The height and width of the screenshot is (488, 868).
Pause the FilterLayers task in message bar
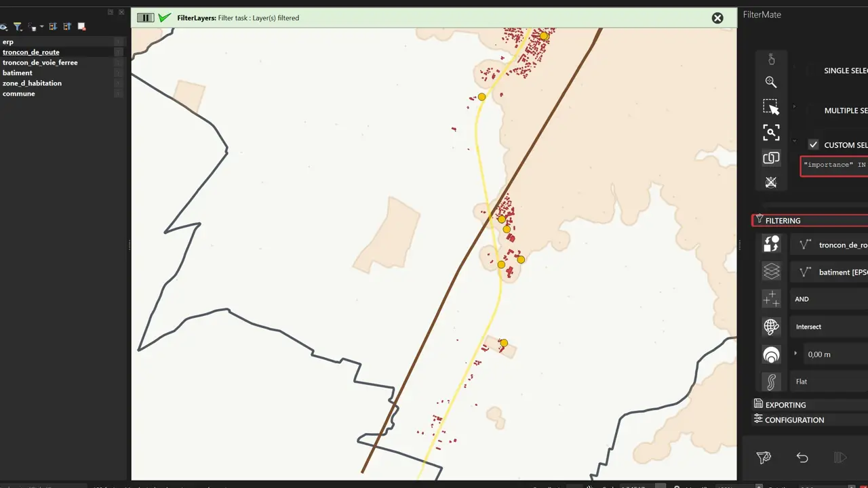[146, 18]
